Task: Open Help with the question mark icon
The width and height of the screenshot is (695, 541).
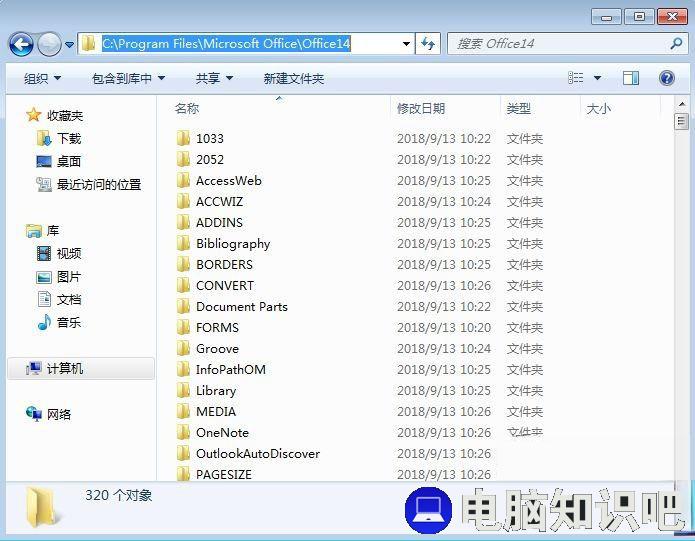Action: pyautogui.click(x=667, y=78)
